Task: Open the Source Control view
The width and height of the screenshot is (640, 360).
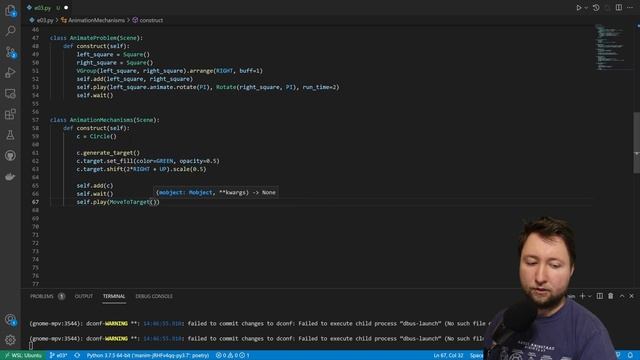Action: (x=10, y=52)
